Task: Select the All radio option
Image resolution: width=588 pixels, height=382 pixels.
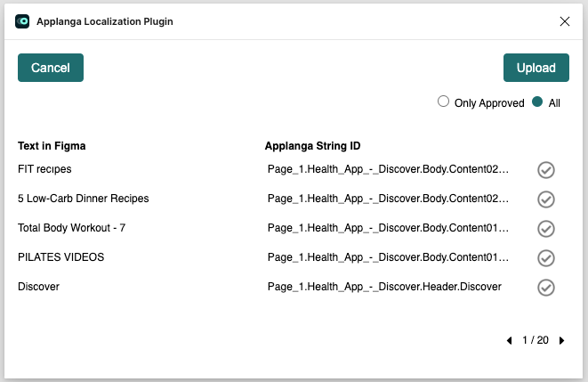Action: (x=537, y=102)
